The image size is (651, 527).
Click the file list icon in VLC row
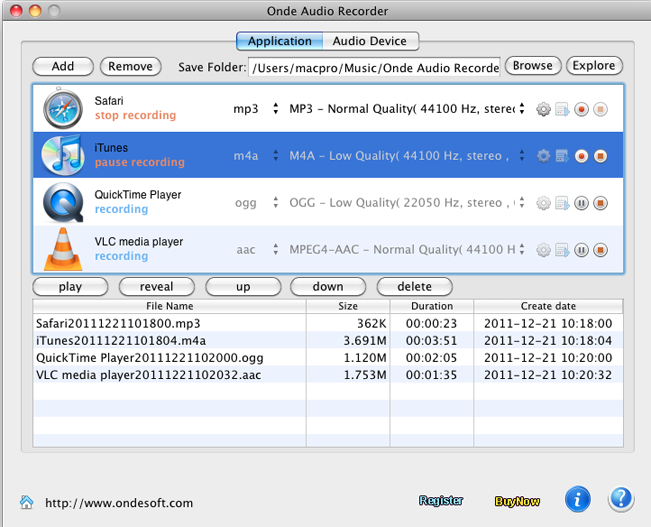pyautogui.click(x=562, y=250)
